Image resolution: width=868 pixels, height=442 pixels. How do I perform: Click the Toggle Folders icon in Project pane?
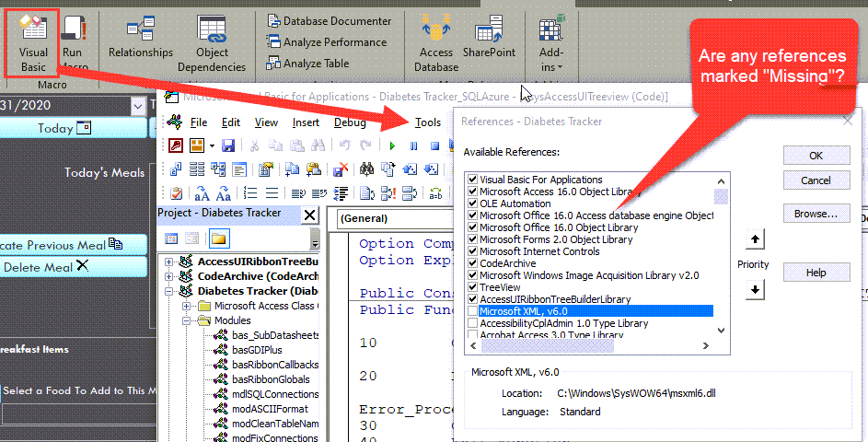pos(219,238)
